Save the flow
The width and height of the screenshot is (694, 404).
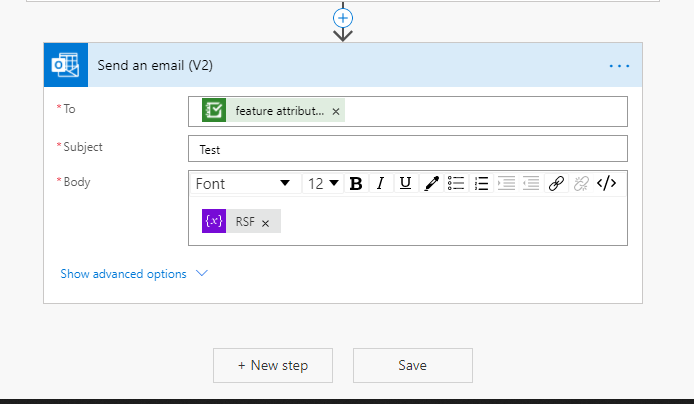(412, 365)
